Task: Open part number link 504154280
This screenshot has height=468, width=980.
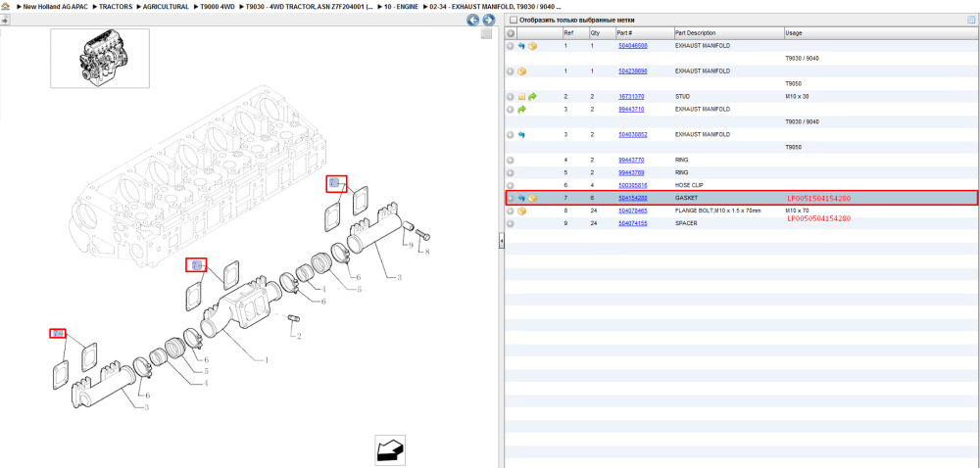Action: (632, 199)
